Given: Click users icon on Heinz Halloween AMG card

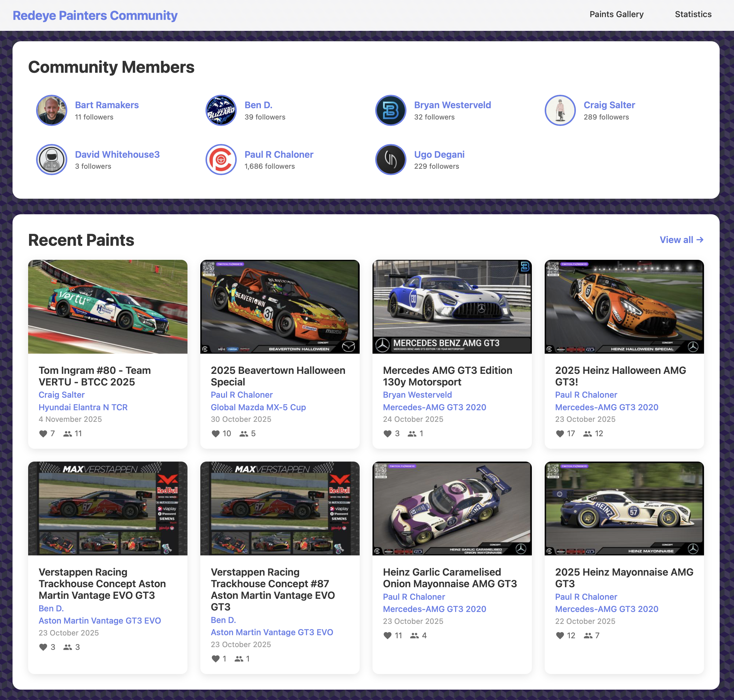Looking at the screenshot, I should click(x=588, y=433).
